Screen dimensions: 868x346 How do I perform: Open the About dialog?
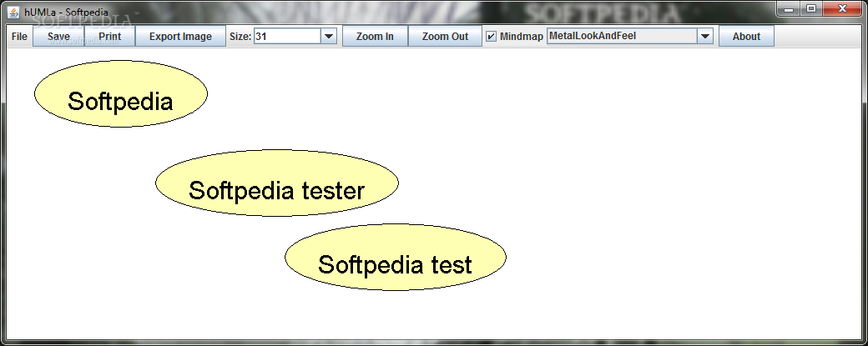(x=746, y=37)
